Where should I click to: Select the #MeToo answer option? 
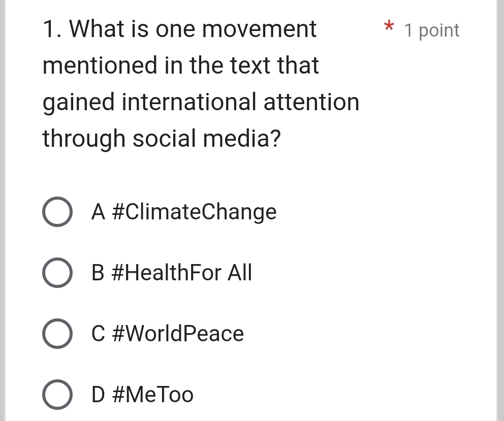click(x=57, y=395)
